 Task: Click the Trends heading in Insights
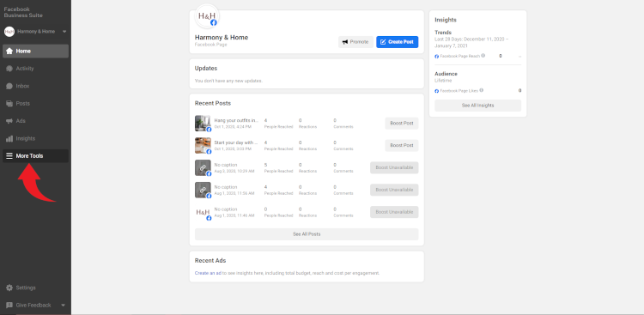[x=443, y=33]
